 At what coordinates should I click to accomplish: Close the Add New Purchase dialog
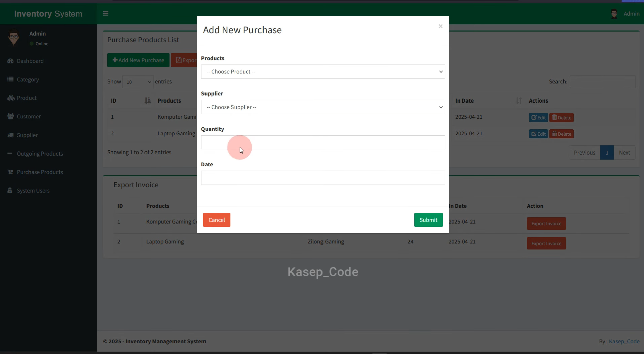pyautogui.click(x=440, y=26)
